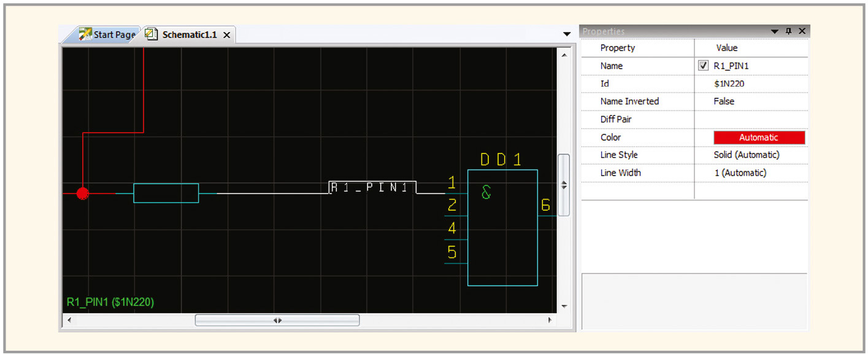
Task: Click the Name Inverted value False
Action: (x=724, y=101)
